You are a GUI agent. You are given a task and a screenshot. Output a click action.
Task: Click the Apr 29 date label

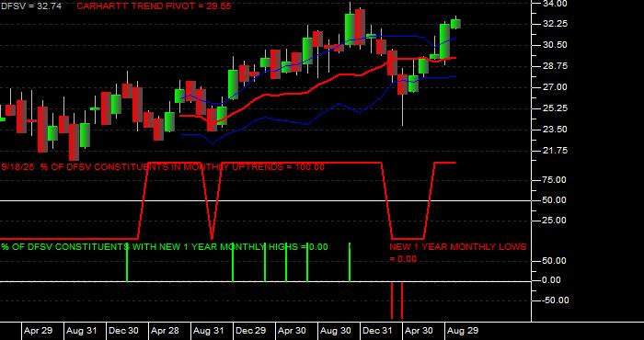pos(39,331)
